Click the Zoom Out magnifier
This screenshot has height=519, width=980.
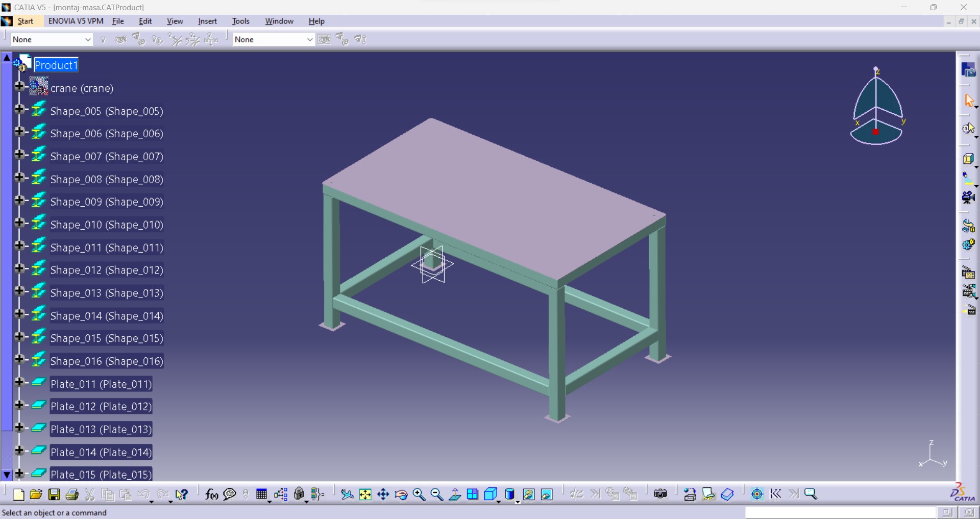tap(437, 494)
